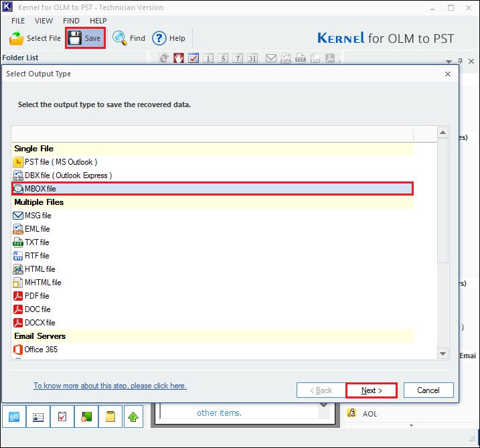
Task: Pick Office 365 email server option
Action: 40,350
